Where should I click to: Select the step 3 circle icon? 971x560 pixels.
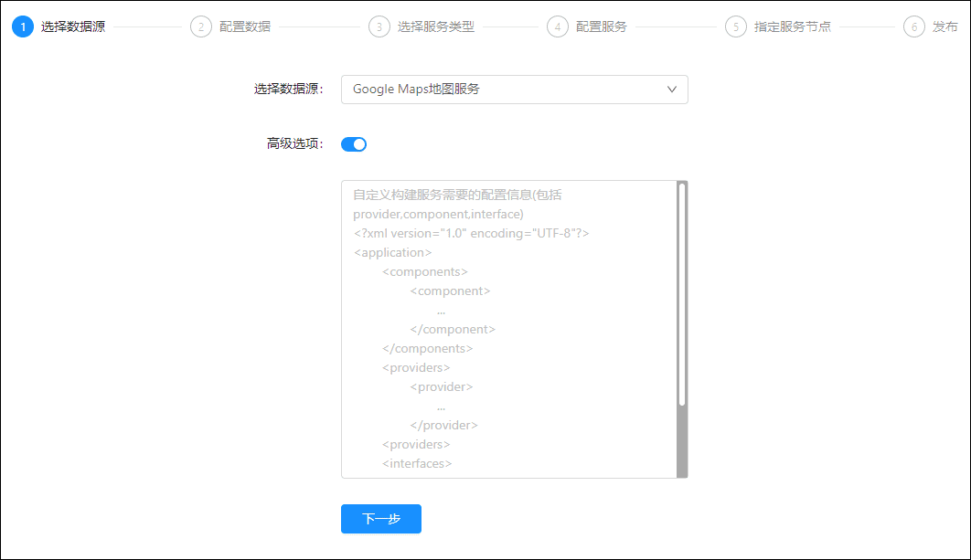[379, 26]
